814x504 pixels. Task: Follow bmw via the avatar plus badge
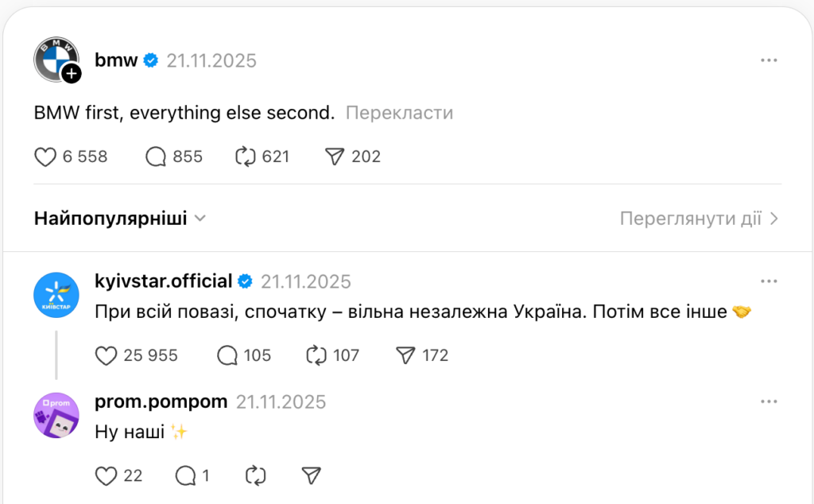(x=72, y=74)
